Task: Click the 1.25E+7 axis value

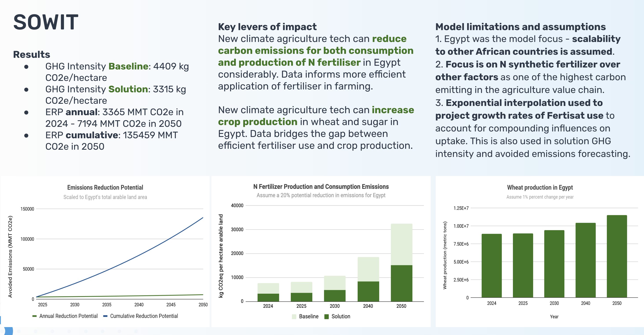Action: [461, 208]
